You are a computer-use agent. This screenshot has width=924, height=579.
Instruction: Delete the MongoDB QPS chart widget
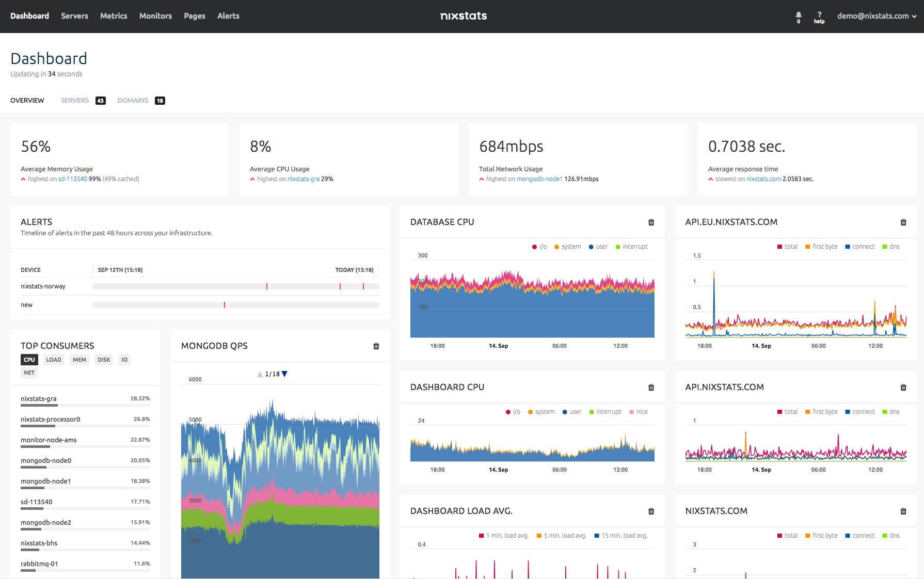pyautogui.click(x=376, y=346)
